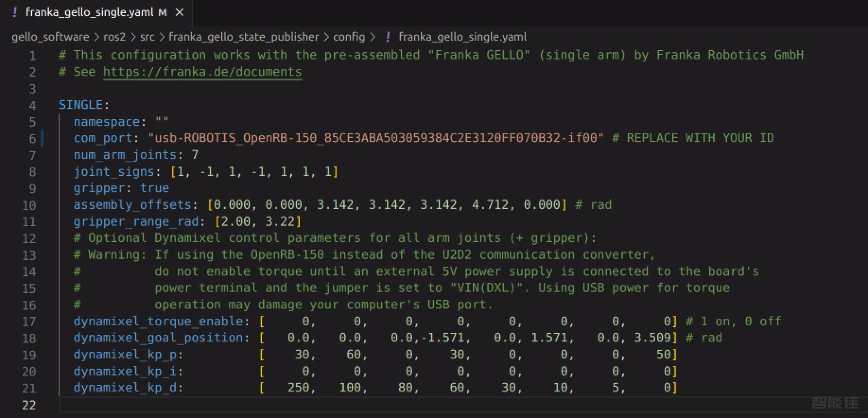Close the franka_gello_single.yaml editor tab
The image size is (868, 418).
tap(180, 13)
